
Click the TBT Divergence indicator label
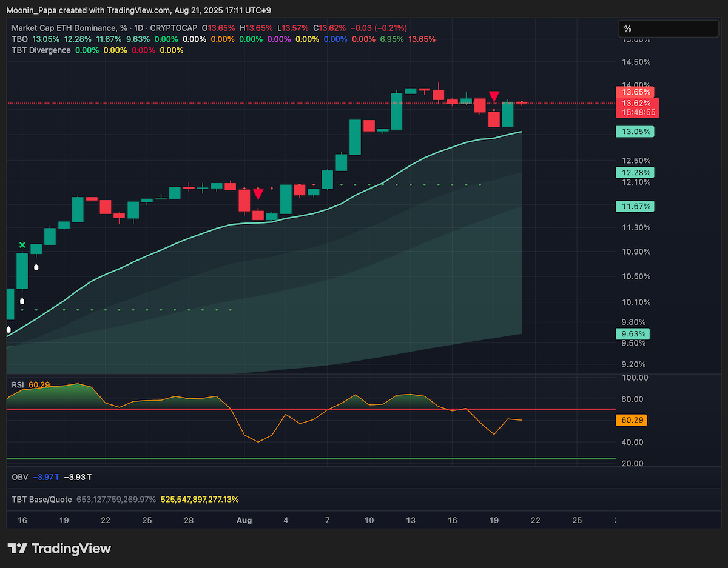point(41,50)
